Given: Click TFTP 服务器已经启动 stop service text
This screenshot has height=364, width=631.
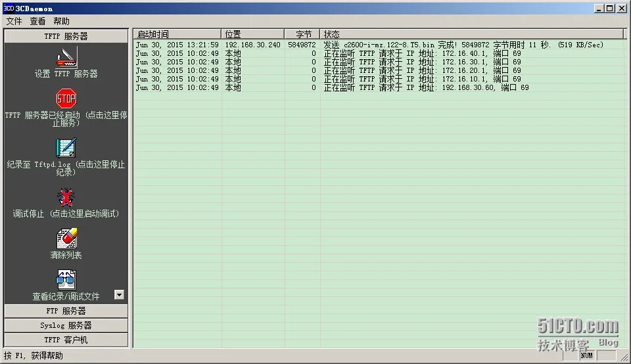Looking at the screenshot, I should [66, 119].
